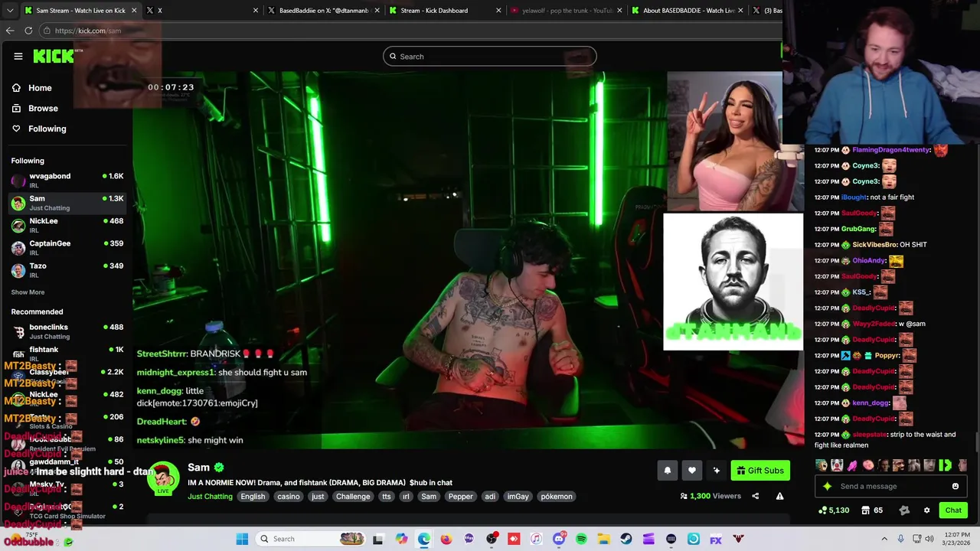980x551 pixels.
Task: Show hidden system tray icons chevron
Action: [884, 539]
